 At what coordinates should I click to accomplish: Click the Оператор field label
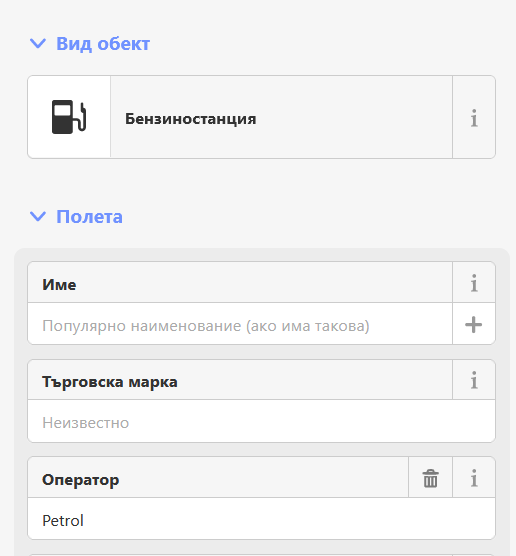[x=81, y=480]
